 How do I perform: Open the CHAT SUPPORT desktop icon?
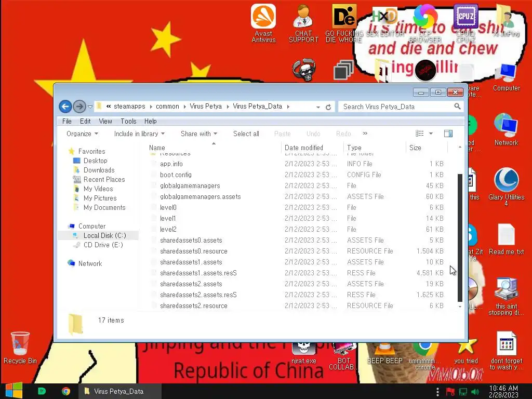[x=303, y=23]
